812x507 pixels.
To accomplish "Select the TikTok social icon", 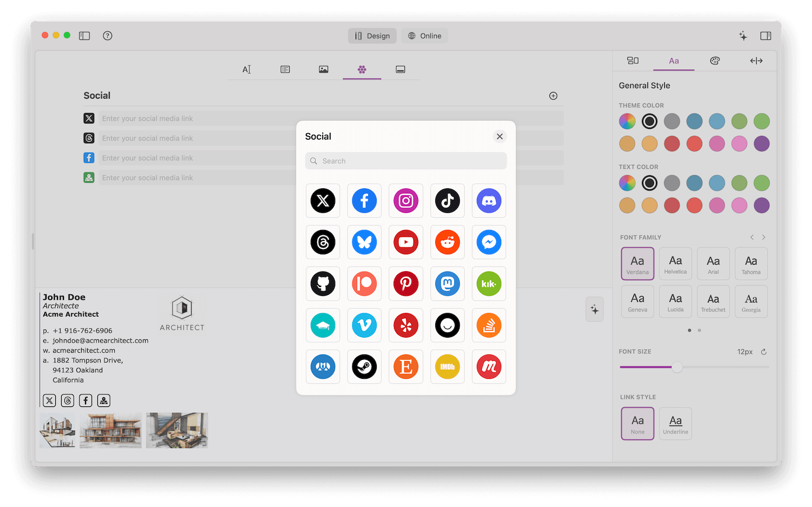I will (x=448, y=201).
